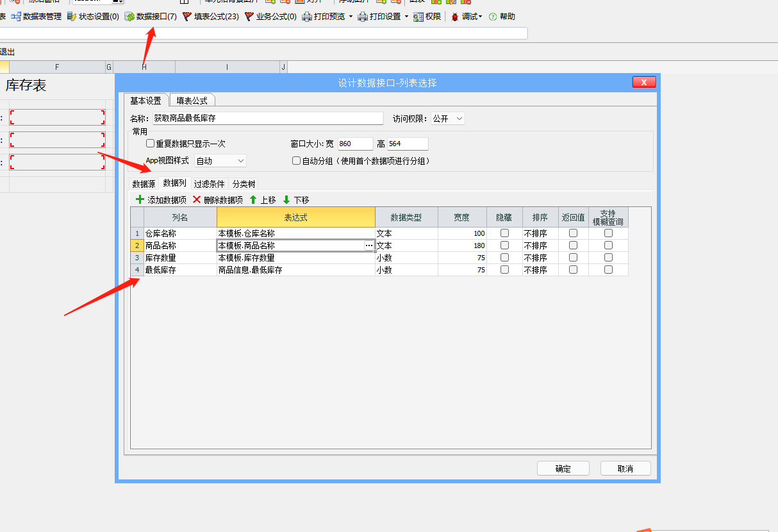The image size is (778, 532).
Task: Open the 数据接口 toolbar icon
Action: tap(131, 17)
